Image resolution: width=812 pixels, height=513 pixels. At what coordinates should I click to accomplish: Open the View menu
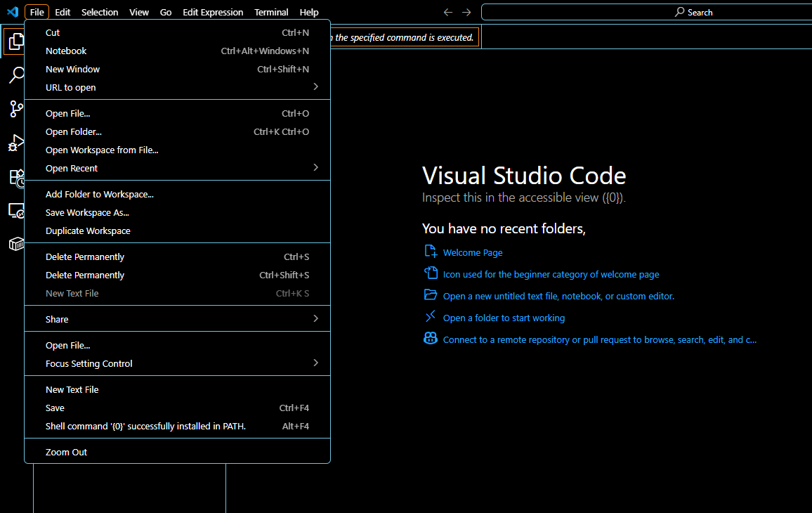coord(139,12)
